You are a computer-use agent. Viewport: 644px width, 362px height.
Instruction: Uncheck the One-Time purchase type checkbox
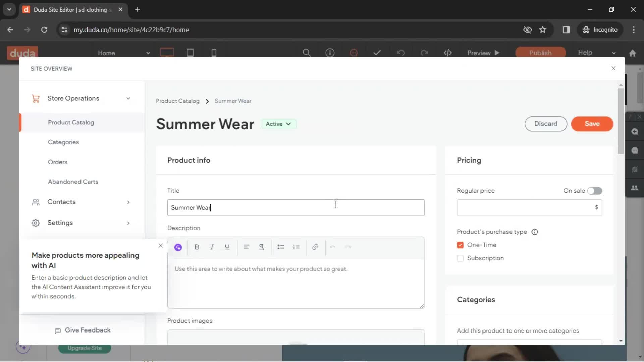[x=460, y=245]
